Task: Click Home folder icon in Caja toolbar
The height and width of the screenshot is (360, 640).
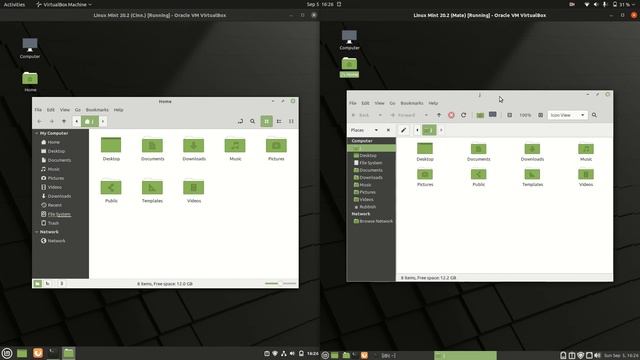Action: point(480,115)
